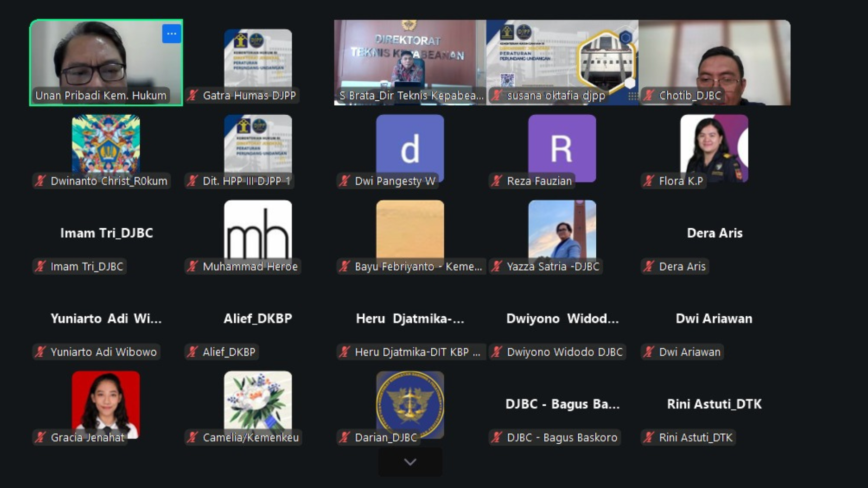Select Dwi Pangesty W letter avatar

[x=410, y=147]
